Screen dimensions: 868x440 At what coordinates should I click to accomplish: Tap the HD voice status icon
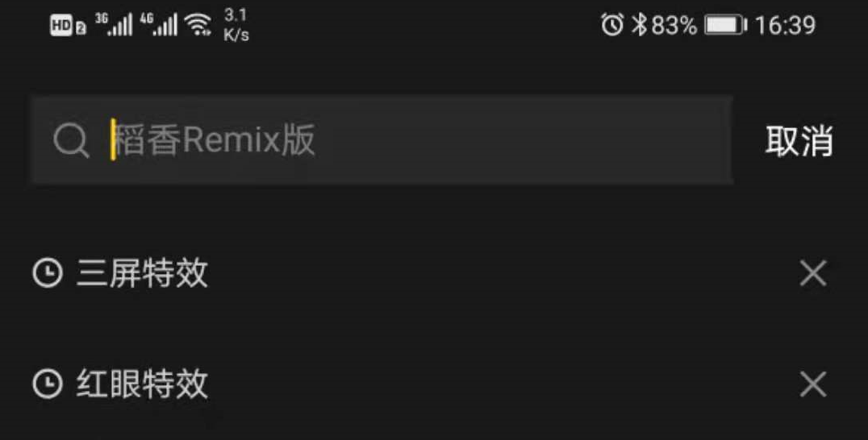(68, 26)
